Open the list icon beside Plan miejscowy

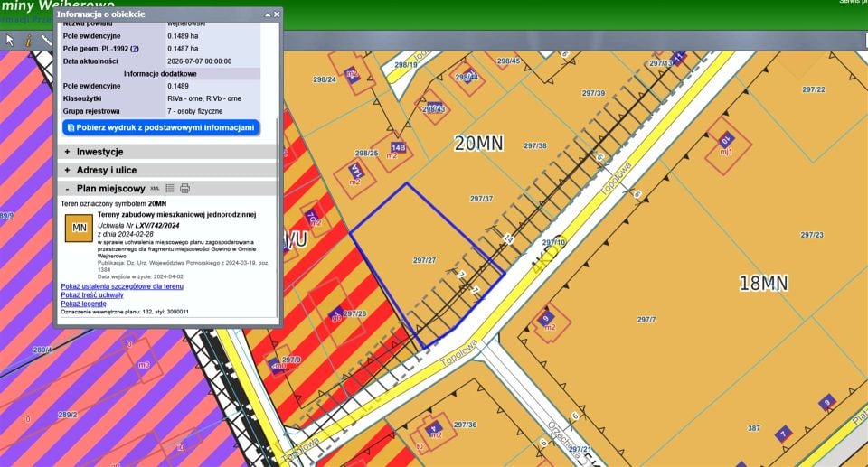pyautogui.click(x=170, y=188)
